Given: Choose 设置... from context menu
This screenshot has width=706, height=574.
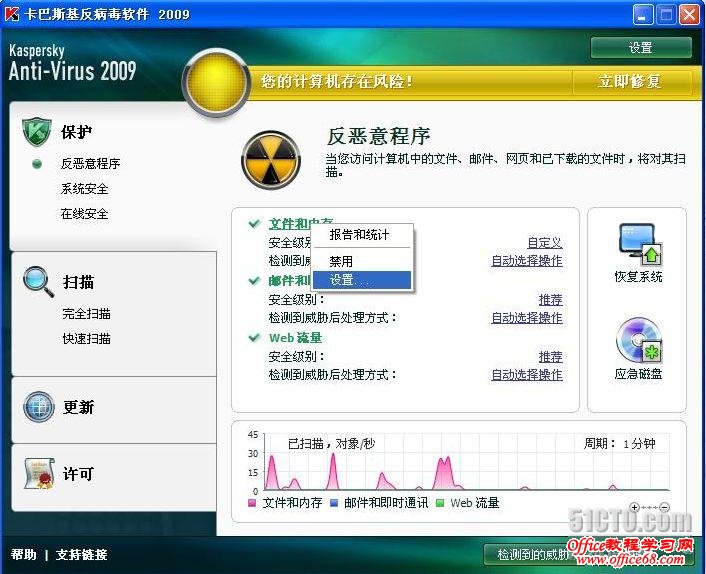Looking at the screenshot, I should point(362,280).
